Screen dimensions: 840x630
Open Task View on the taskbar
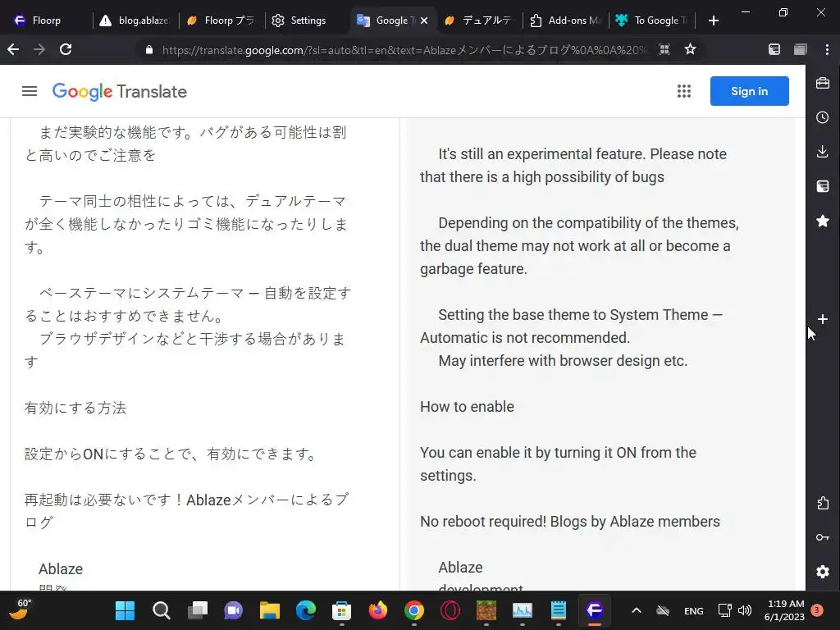pyautogui.click(x=197, y=610)
